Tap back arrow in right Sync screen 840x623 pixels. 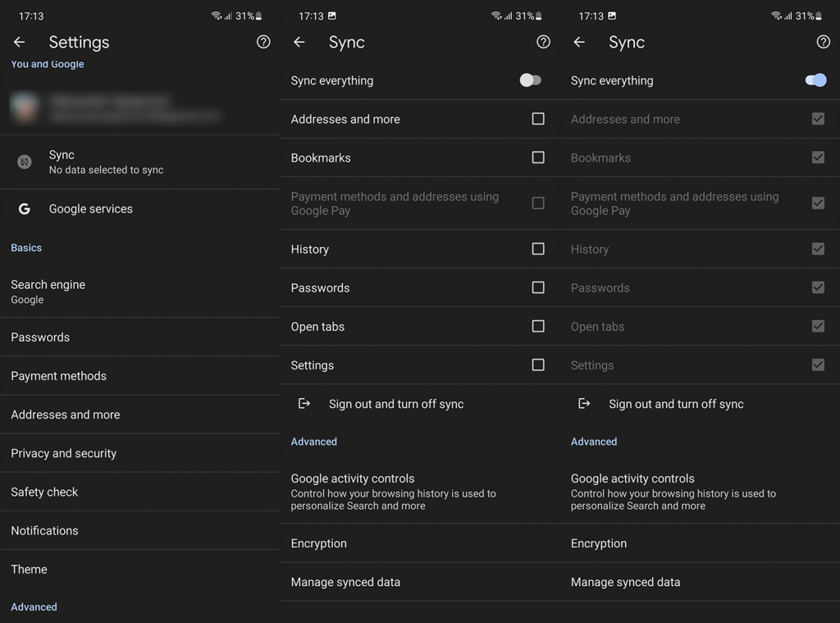[x=579, y=42]
